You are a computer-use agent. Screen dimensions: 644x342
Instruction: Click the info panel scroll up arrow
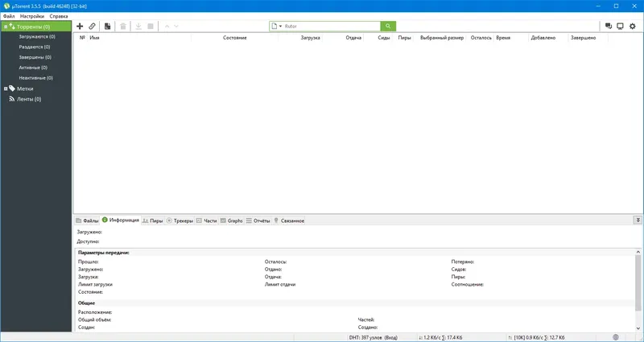point(638,252)
